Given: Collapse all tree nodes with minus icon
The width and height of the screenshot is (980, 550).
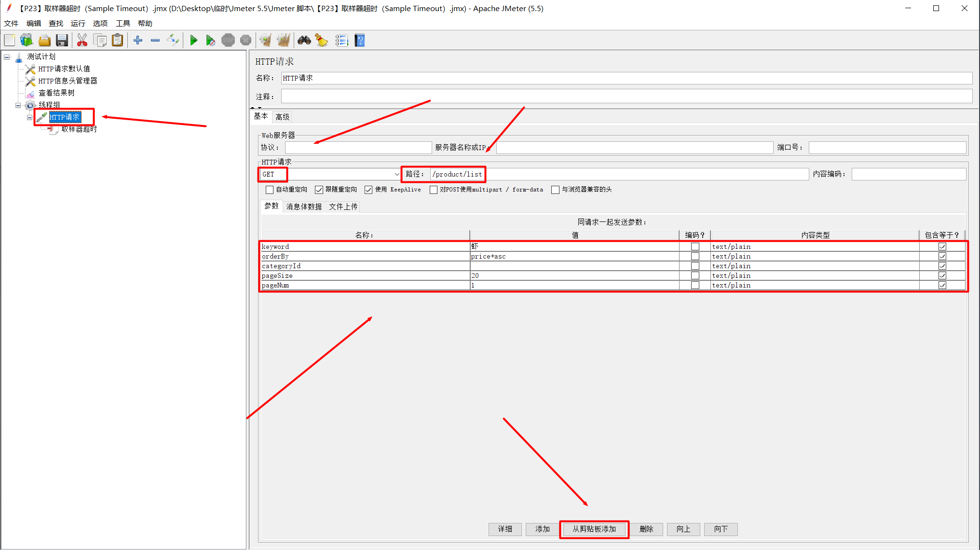Looking at the screenshot, I should point(155,41).
